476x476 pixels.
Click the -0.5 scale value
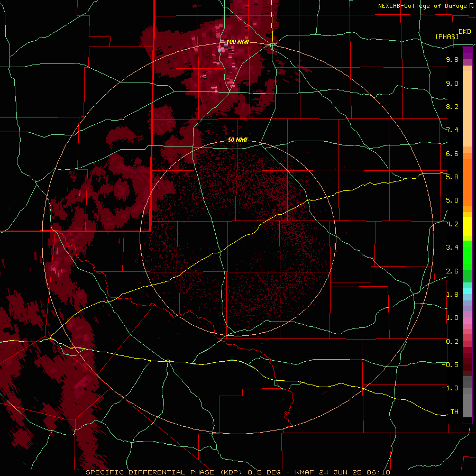(x=450, y=365)
